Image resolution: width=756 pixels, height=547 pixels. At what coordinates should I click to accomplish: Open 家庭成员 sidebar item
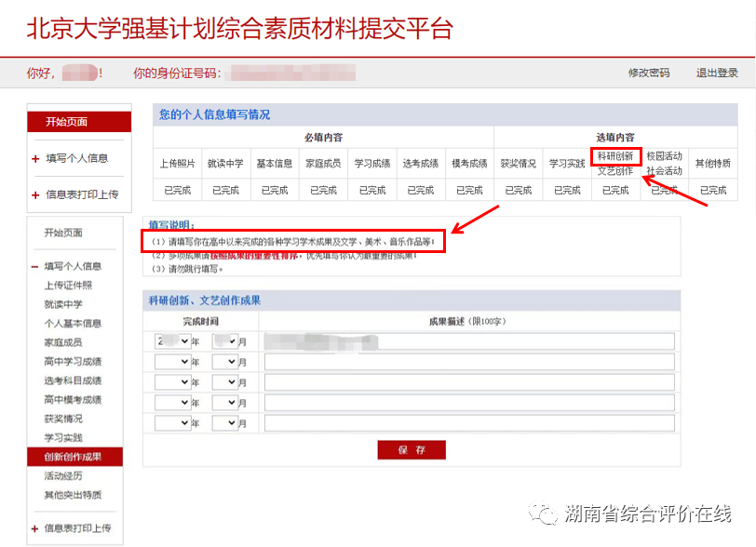pyautogui.click(x=63, y=342)
